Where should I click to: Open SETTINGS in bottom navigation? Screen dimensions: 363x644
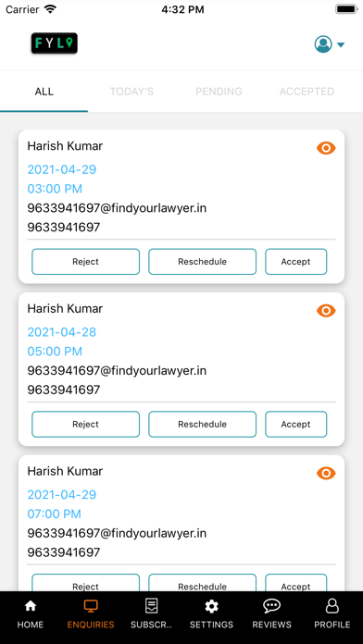211,614
